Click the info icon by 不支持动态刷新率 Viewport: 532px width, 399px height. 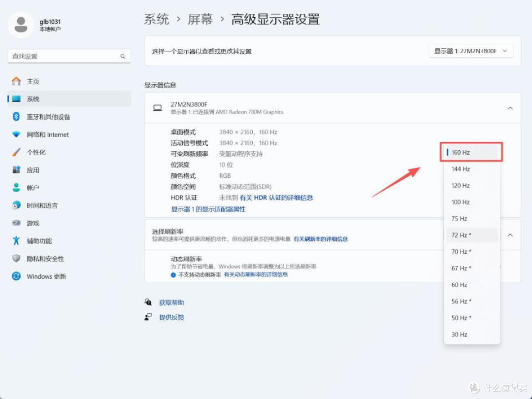tap(173, 275)
